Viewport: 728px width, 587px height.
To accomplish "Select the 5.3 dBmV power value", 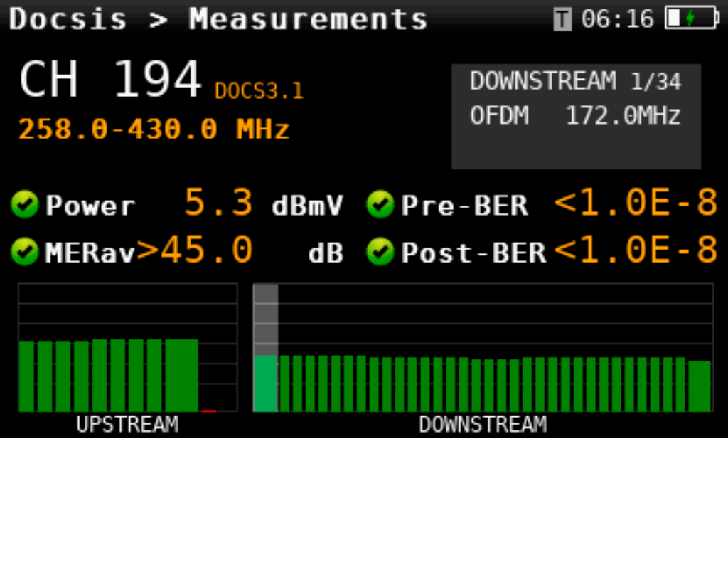I will tap(219, 204).
